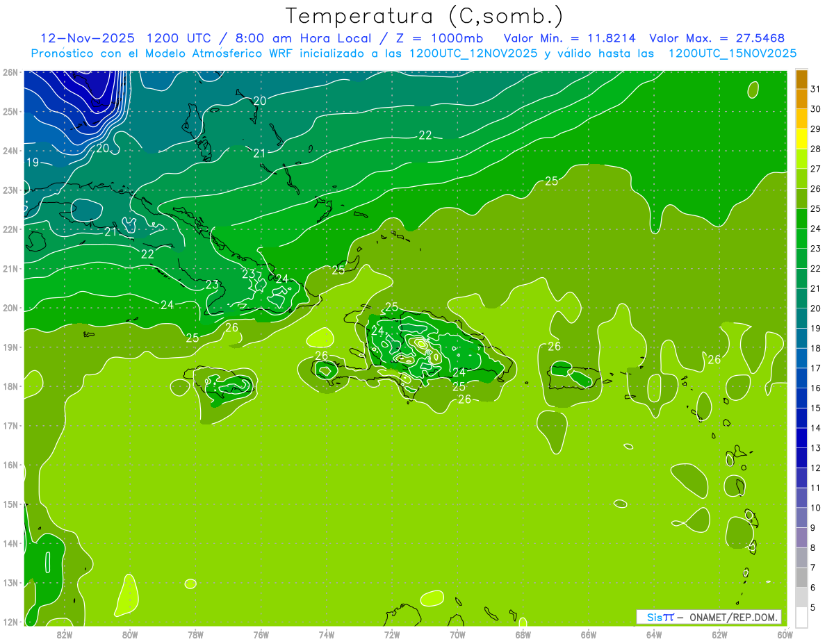Click the Temperatura (C,somb.) chart title
834x644 pixels.
[x=425, y=15]
